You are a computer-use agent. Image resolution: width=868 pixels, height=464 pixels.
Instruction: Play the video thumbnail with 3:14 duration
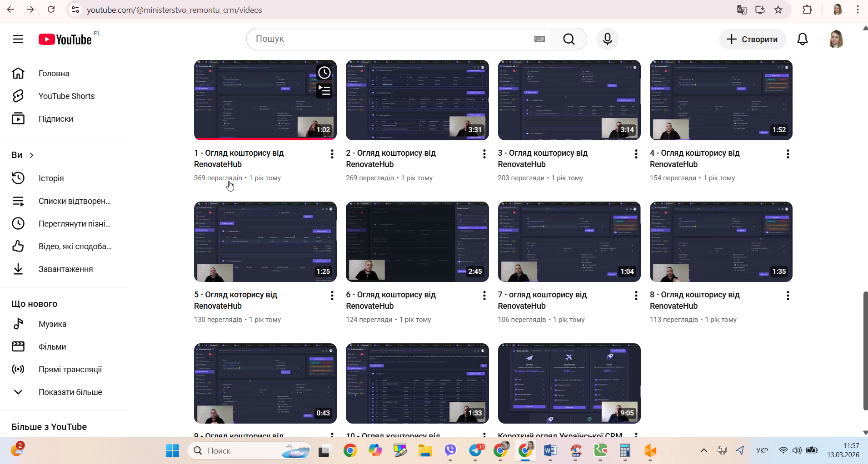pos(569,100)
